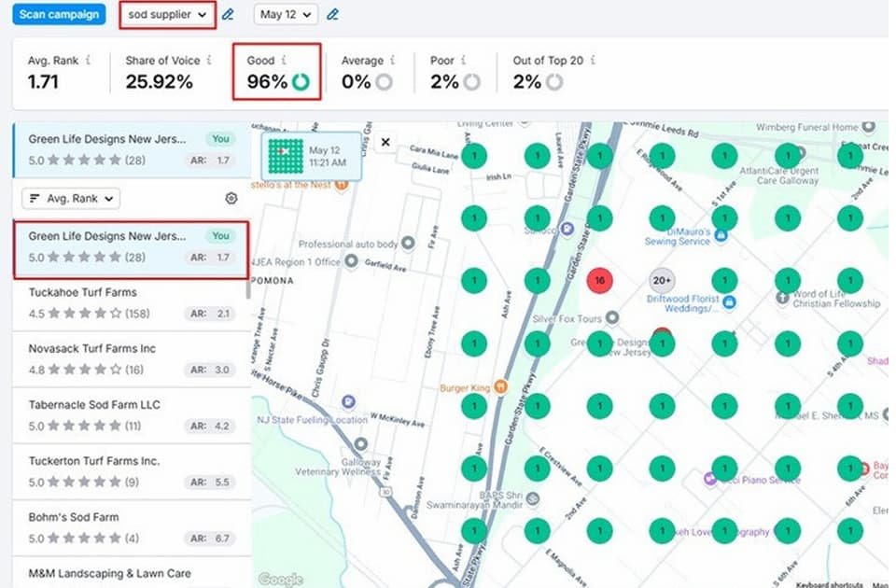The image size is (896, 588).
Task: Click AR: 5.5 badge for Tuckerton Turf Farms
Action: coord(210,482)
